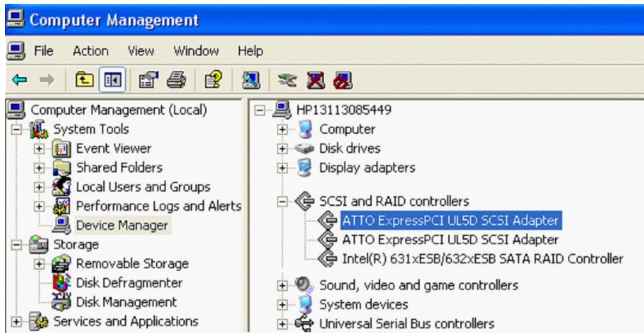The width and height of the screenshot is (644, 333).
Task: Select Device Manager in the tree
Action: tap(122, 226)
